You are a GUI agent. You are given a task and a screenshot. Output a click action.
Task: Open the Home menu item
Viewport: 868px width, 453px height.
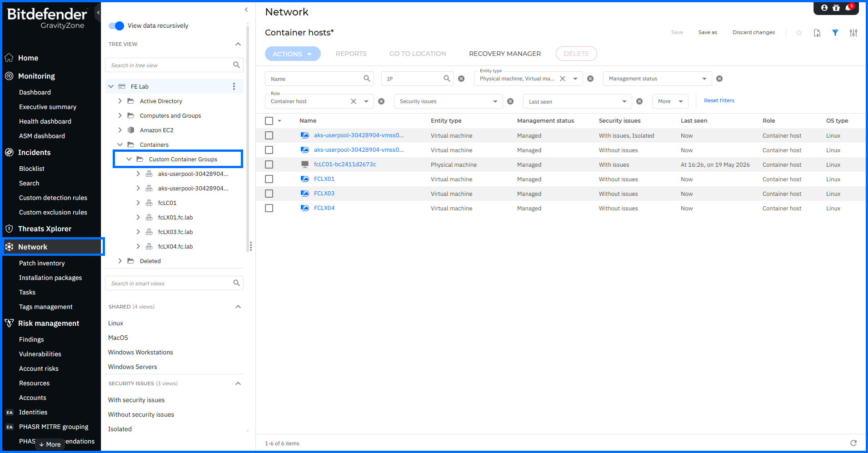click(x=28, y=58)
